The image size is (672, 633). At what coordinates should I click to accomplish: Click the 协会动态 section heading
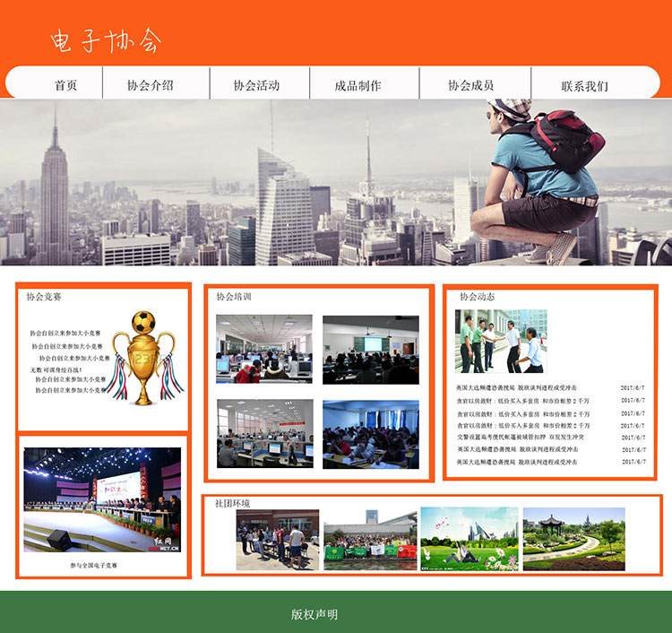click(477, 297)
